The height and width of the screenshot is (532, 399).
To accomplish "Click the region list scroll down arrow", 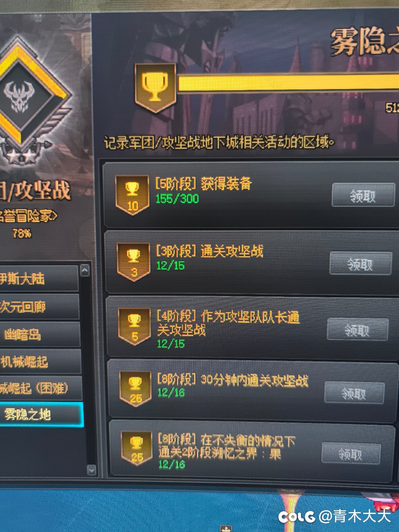I will 92,470.
